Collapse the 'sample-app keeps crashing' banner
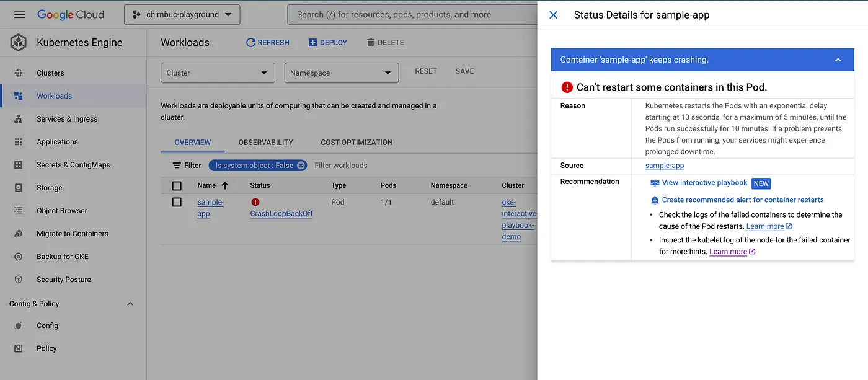868x380 pixels. click(838, 60)
